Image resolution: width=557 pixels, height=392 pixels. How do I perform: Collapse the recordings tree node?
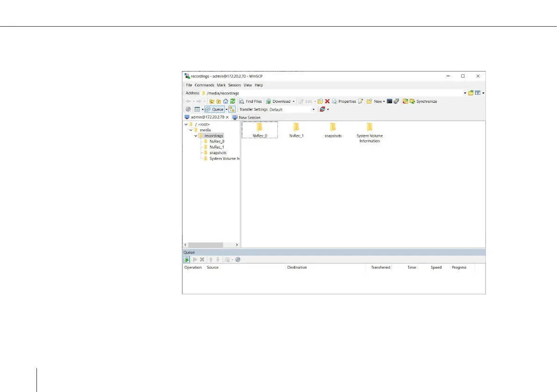pos(196,136)
